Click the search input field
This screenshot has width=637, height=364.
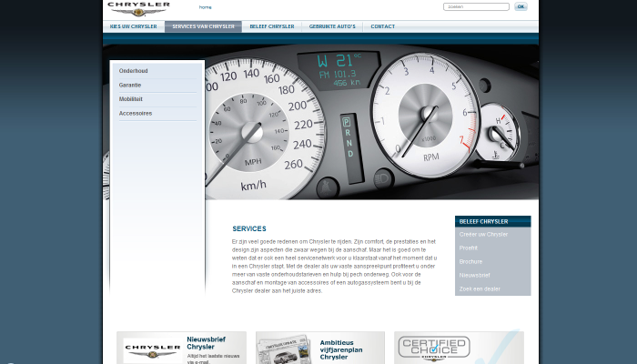pyautogui.click(x=476, y=6)
